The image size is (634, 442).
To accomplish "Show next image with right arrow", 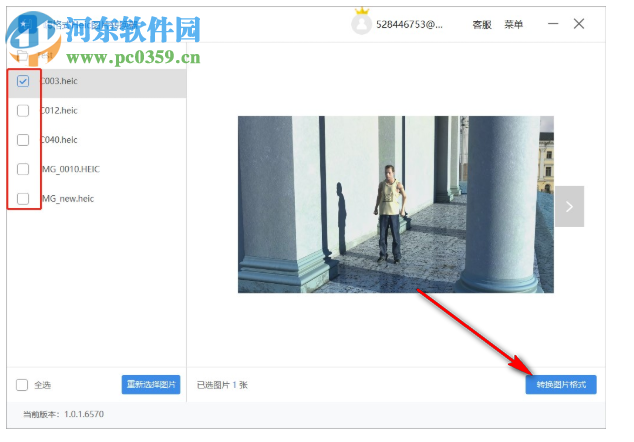I will tap(569, 206).
